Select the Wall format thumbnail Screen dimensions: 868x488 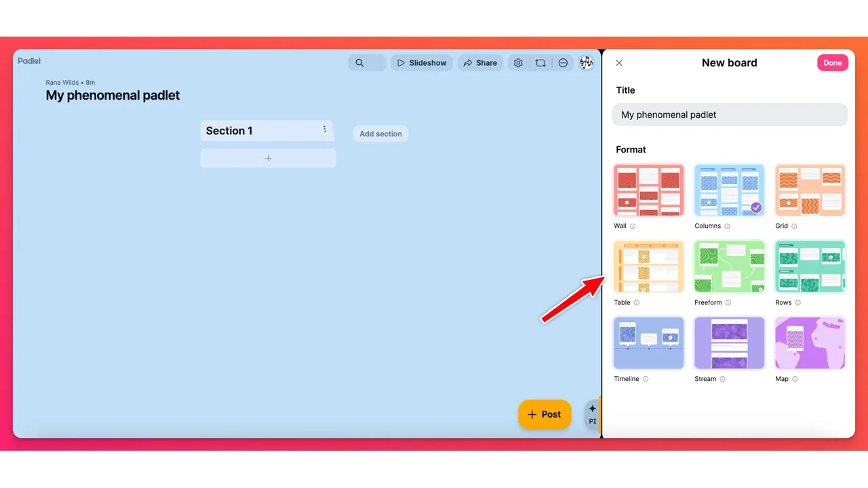point(648,190)
